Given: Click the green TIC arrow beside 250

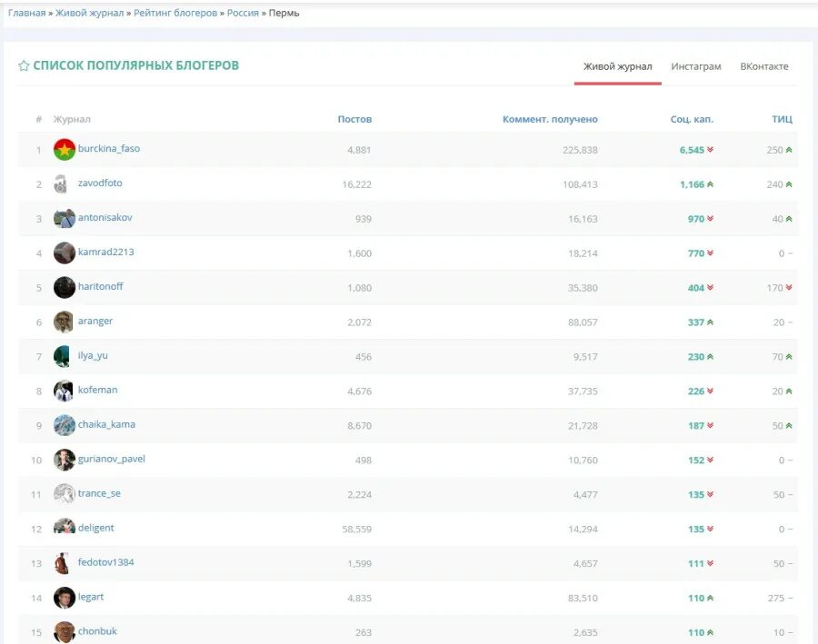Looking at the screenshot, I should pyautogui.click(x=789, y=150).
